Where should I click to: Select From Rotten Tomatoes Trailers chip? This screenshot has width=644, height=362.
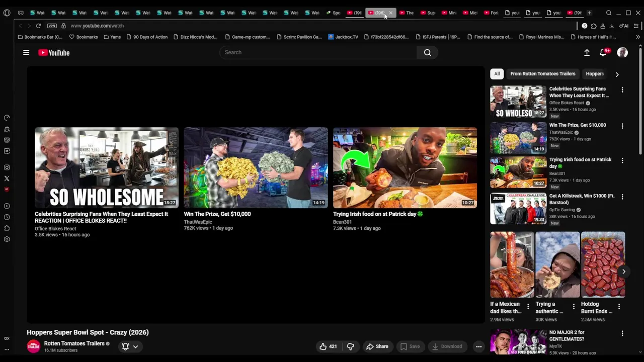(x=542, y=74)
